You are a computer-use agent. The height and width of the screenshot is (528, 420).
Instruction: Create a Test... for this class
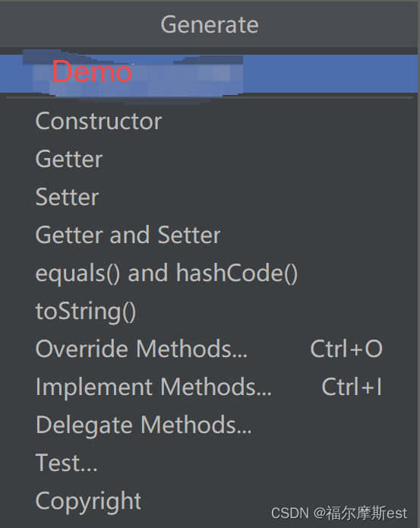[x=209, y=463]
